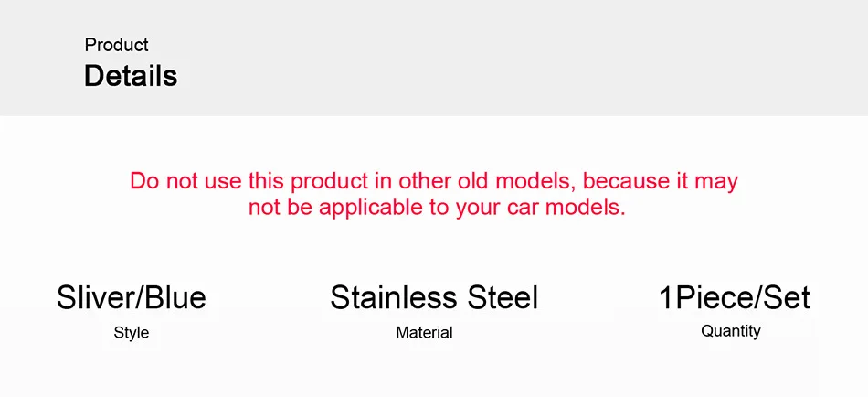Select the bold "Details" heading
Viewport: 868px width, 397px height.
131,76
